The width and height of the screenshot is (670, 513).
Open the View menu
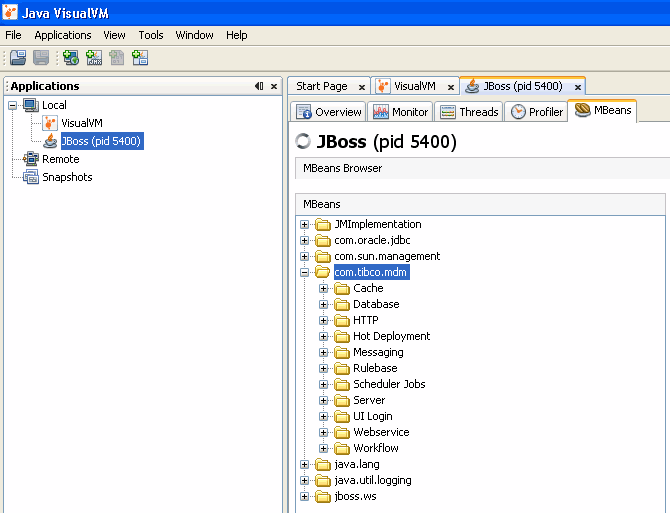pos(115,35)
